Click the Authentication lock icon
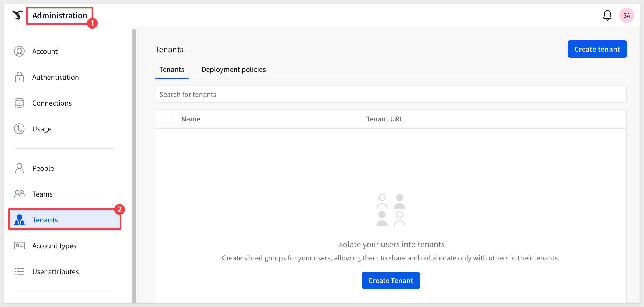 coord(19,77)
